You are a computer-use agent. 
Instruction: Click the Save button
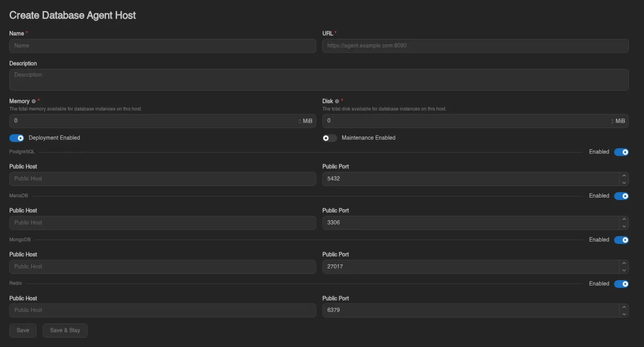click(x=23, y=330)
